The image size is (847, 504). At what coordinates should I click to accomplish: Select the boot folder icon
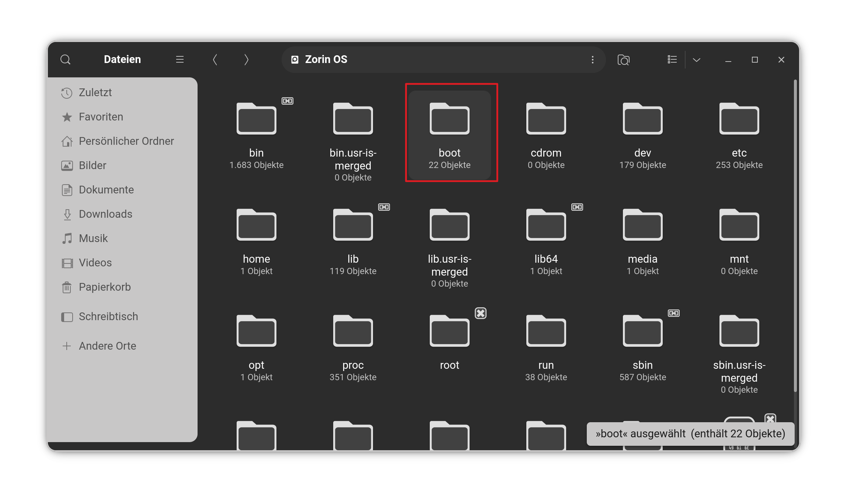pyautogui.click(x=450, y=119)
